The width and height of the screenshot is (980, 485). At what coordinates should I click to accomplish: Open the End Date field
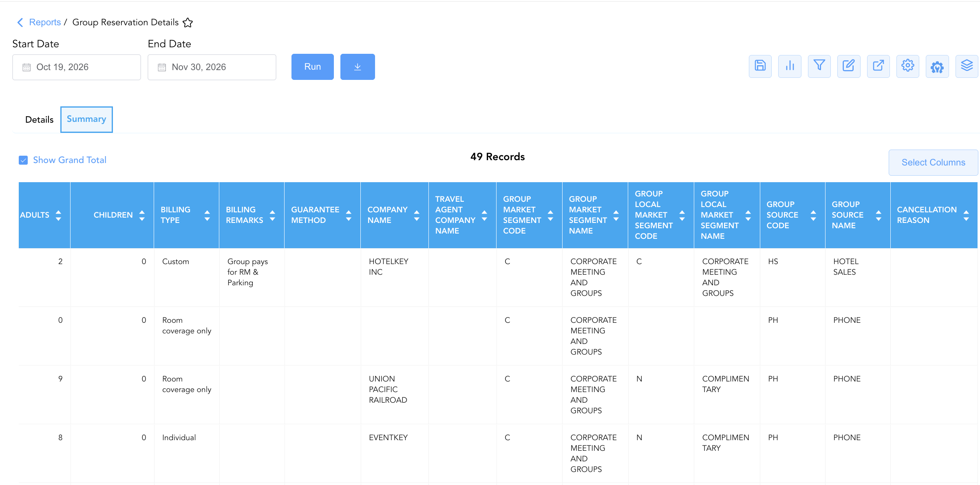(212, 67)
